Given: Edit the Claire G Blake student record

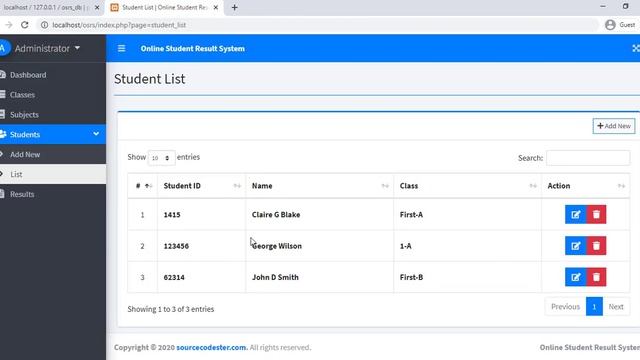Looking at the screenshot, I should [x=576, y=215].
